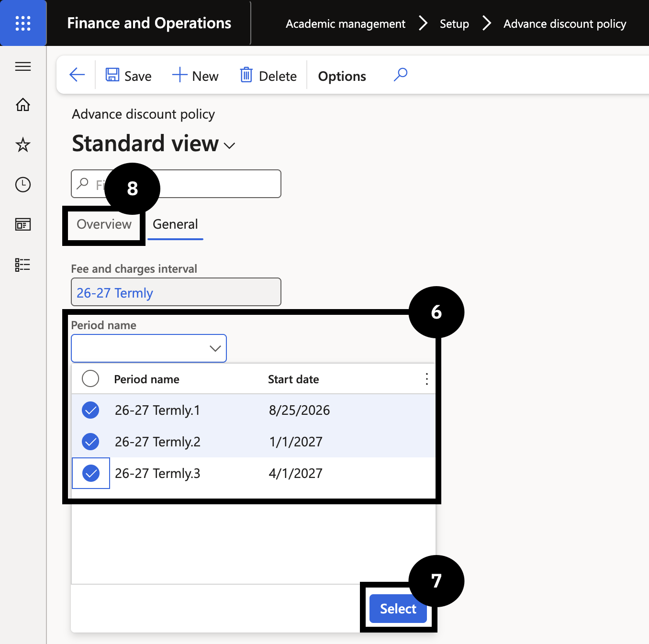Click Advance discount policy breadcrumb
Viewport: 649px width, 644px height.
pos(565,24)
